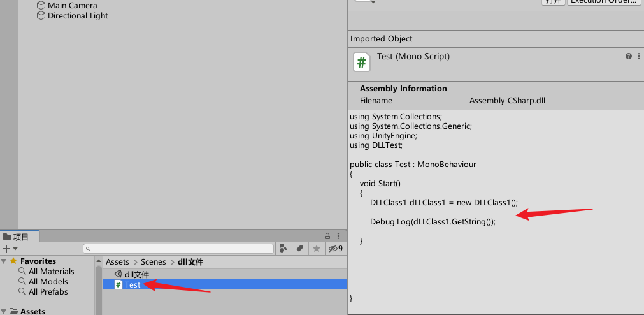Click the Assembly-CSharp.dll value
Viewport: 644px width, 315px height.
click(x=507, y=101)
